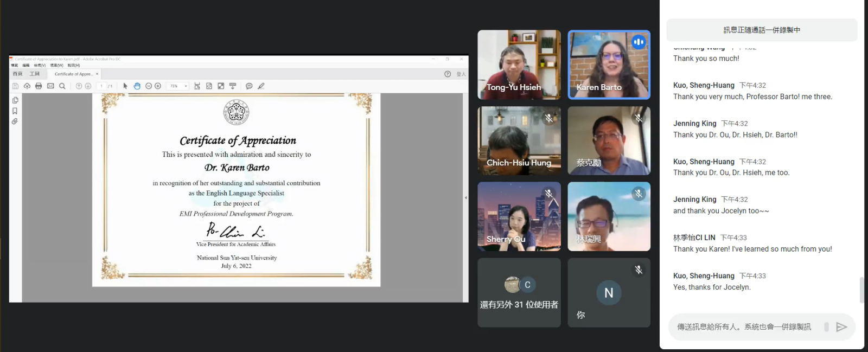868x352 pixels.
Task: Select the Hand pan tool in Acrobat
Action: [x=137, y=86]
